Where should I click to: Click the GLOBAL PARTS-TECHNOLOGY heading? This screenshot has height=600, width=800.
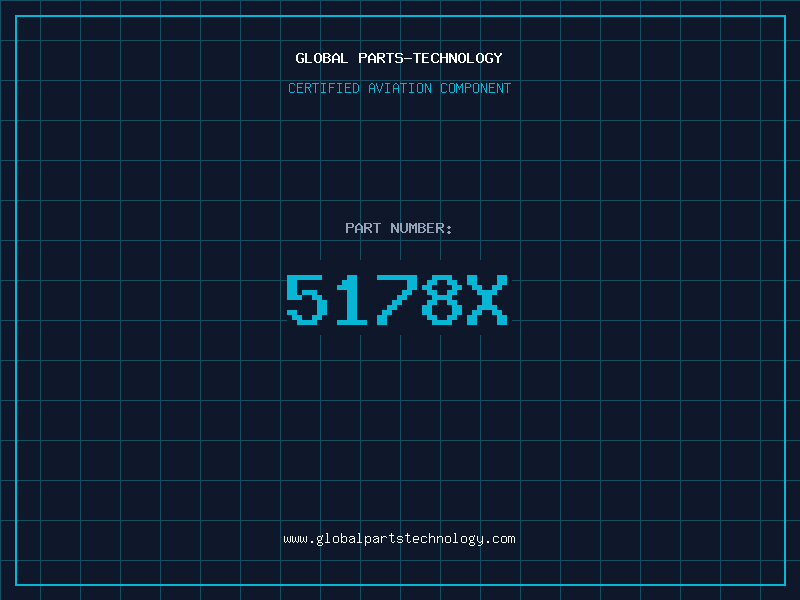(399, 58)
